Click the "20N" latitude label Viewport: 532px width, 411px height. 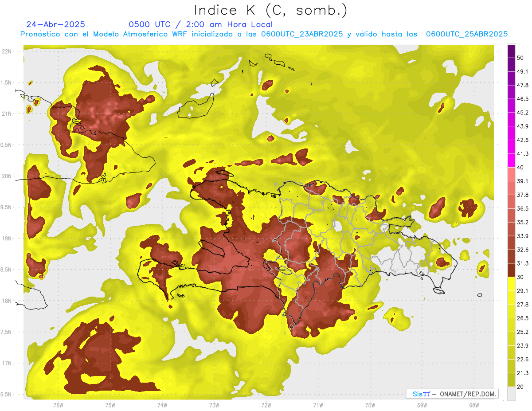click(7, 176)
